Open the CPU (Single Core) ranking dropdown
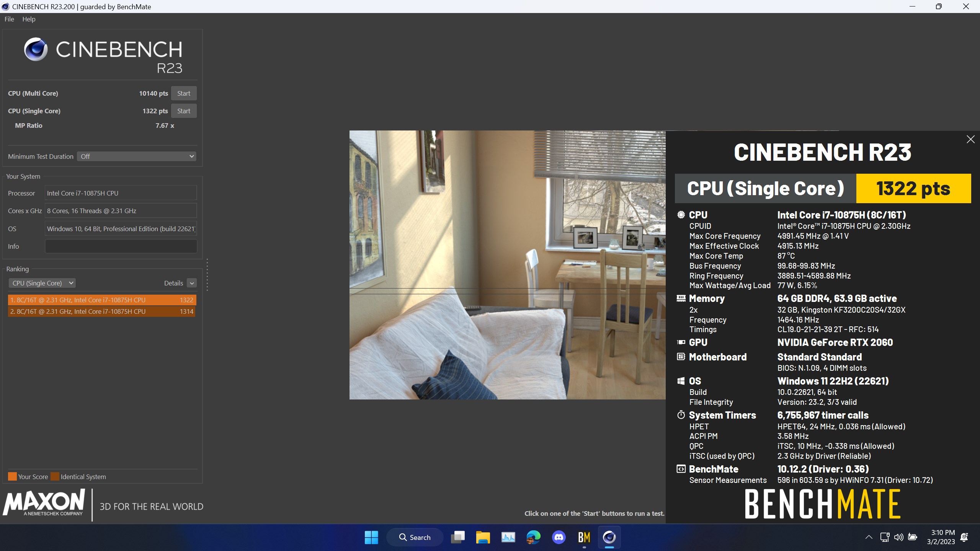Image resolution: width=980 pixels, height=551 pixels. point(42,283)
